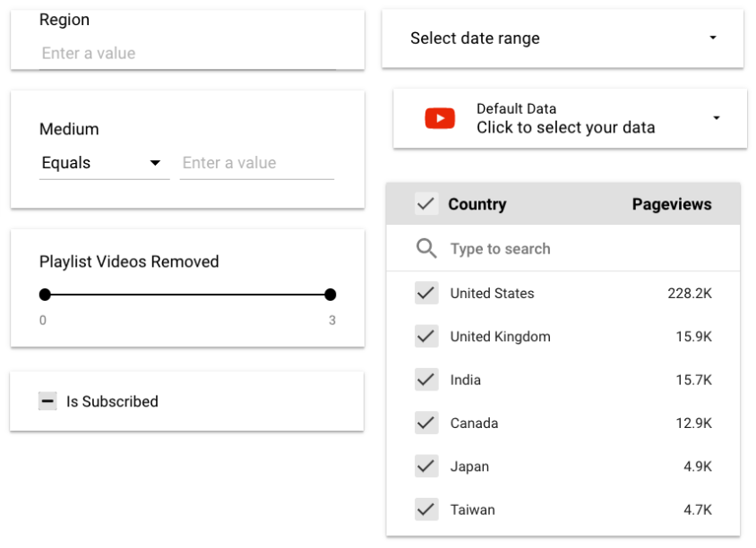Open the Default Data source dropdown
This screenshot has width=756, height=548.
[570, 118]
